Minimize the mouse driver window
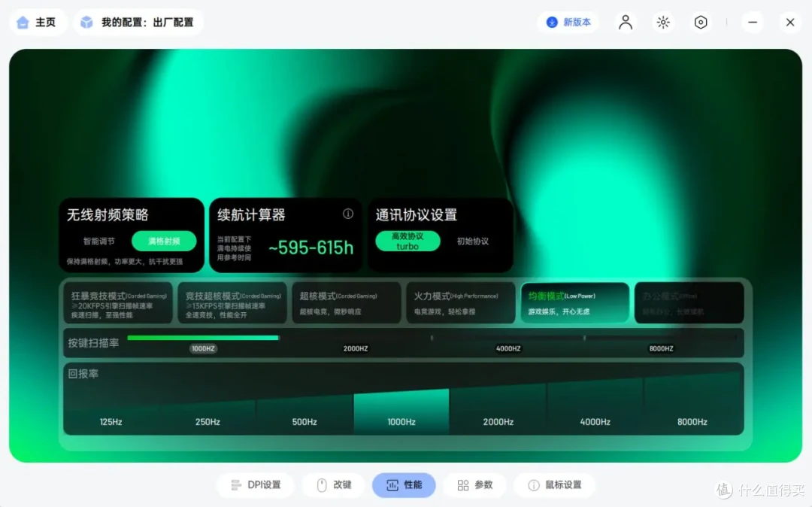 (x=753, y=23)
